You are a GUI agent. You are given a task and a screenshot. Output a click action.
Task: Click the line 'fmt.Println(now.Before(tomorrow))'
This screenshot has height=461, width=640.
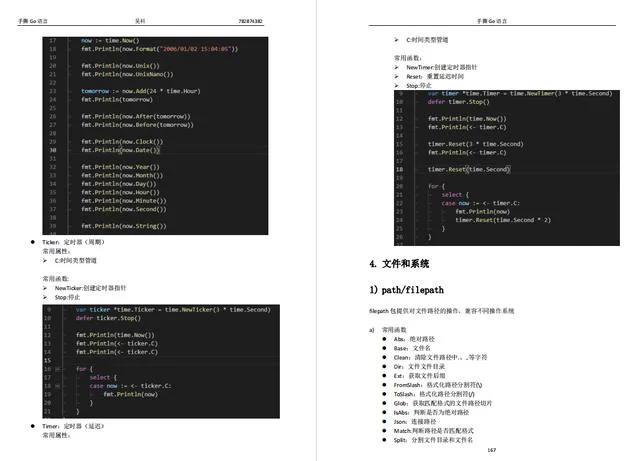click(138, 125)
